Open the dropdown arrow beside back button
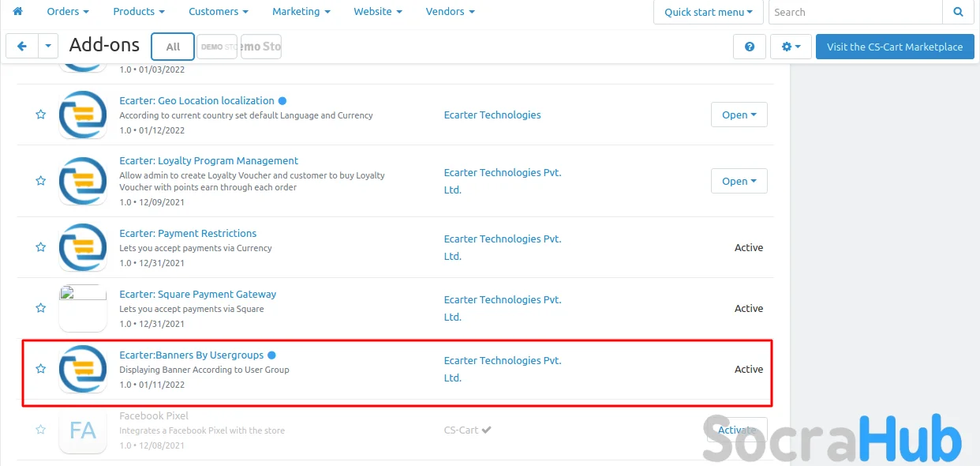The height and width of the screenshot is (466, 980). (48, 47)
